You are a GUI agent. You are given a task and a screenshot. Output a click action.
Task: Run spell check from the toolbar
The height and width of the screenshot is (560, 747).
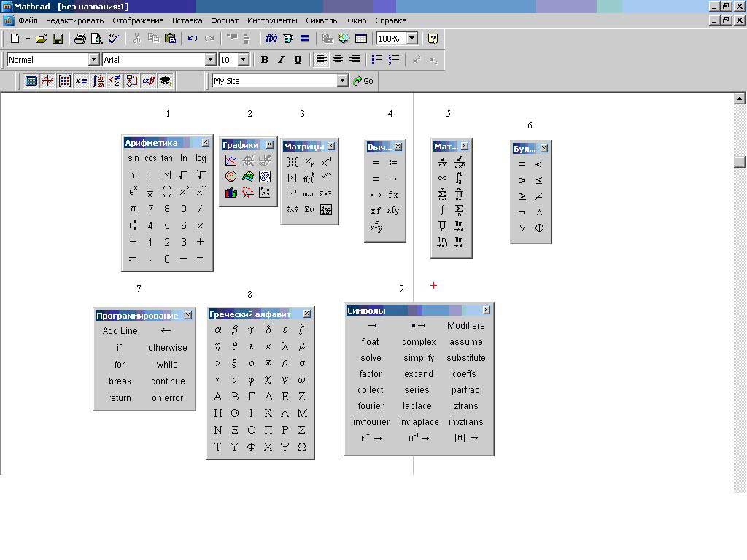click(x=113, y=39)
